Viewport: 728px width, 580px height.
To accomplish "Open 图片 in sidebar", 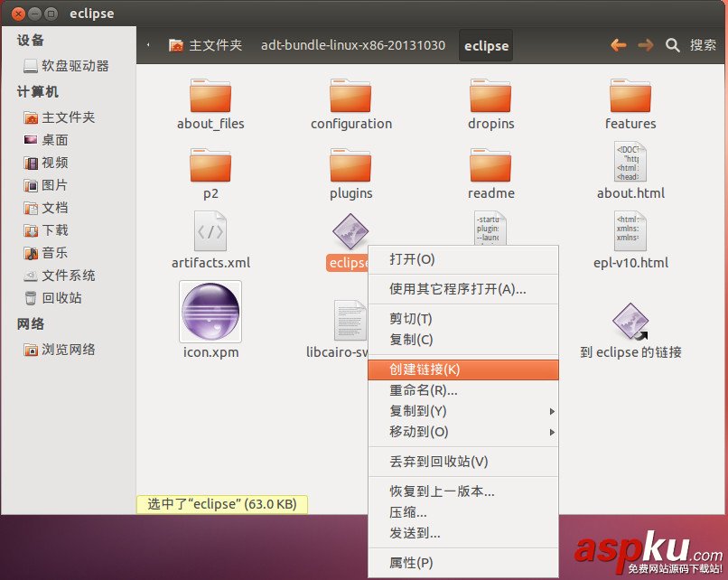I will pyautogui.click(x=45, y=185).
